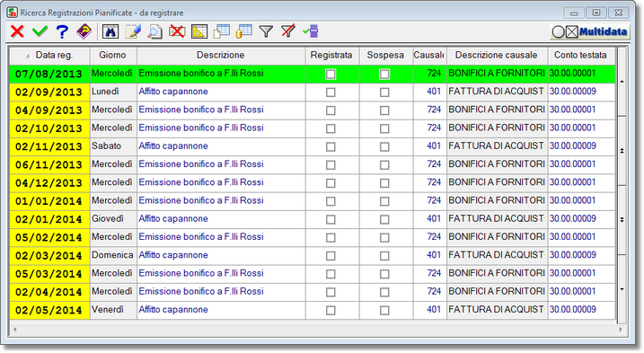Image resolution: width=644 pixels, height=353 pixels.
Task: Click the Conto testata column header
Action: (x=581, y=56)
